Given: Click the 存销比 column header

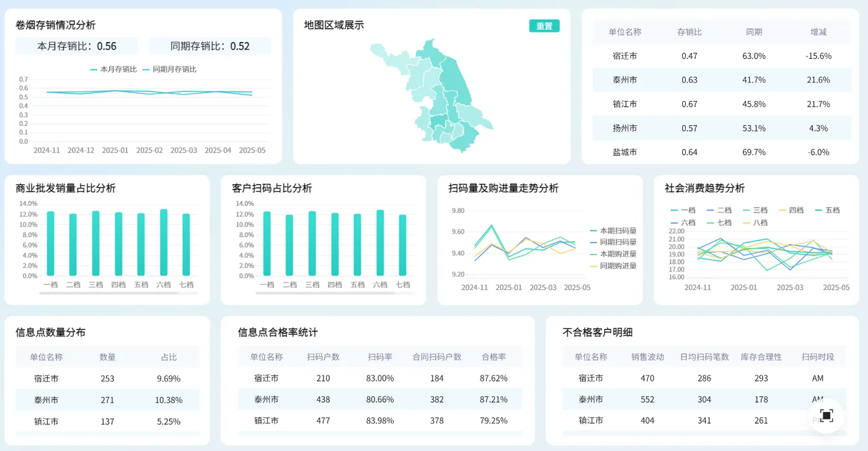Looking at the screenshot, I should click(689, 32).
